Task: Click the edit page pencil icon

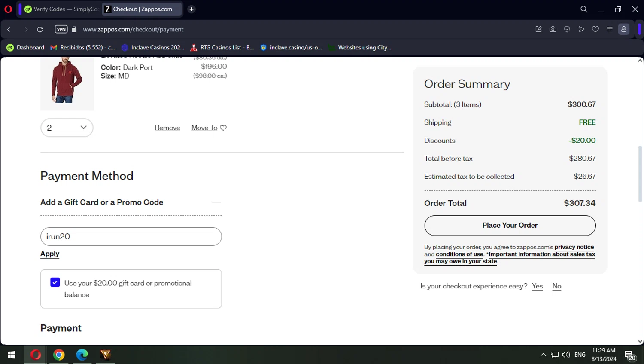Action: click(x=538, y=29)
